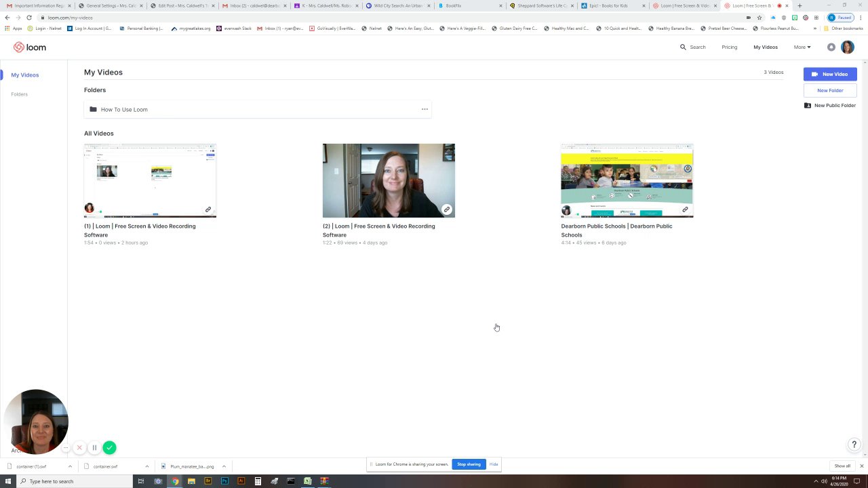
Task: Open Chrome Apps bookmark shortcut
Action: pyautogui.click(x=13, y=28)
